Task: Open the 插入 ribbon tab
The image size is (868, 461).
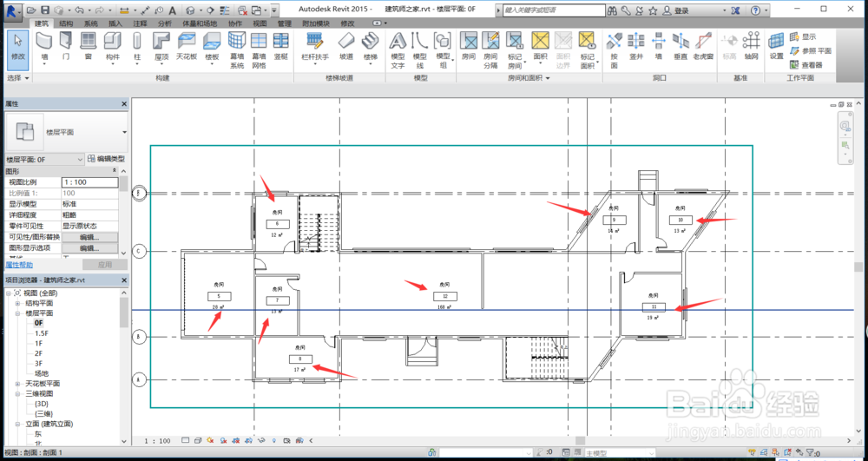Action: point(115,23)
